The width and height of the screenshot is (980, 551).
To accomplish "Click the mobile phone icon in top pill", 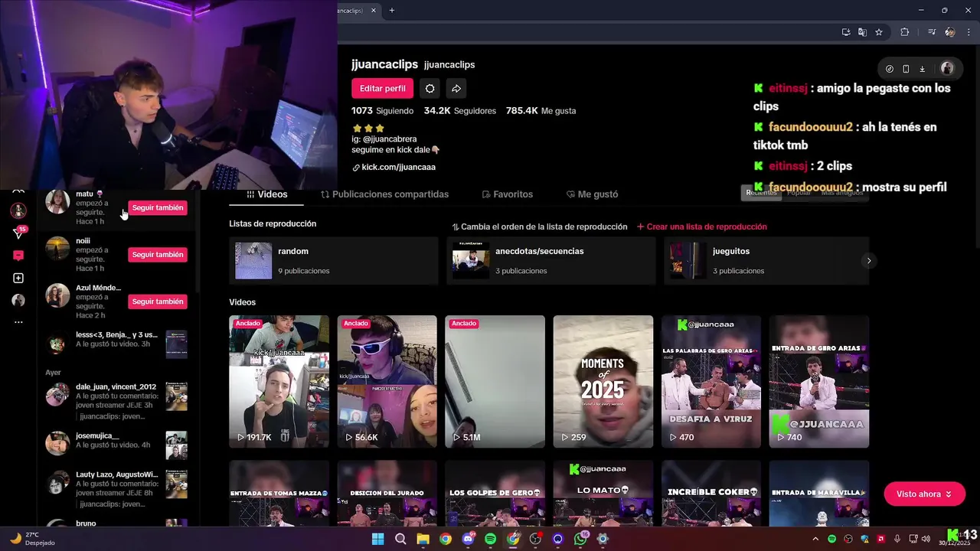I will [x=906, y=69].
